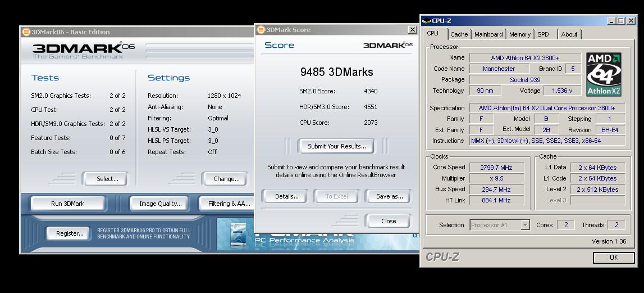Click the L1 Data value 2 x 64 KBytes

point(597,167)
